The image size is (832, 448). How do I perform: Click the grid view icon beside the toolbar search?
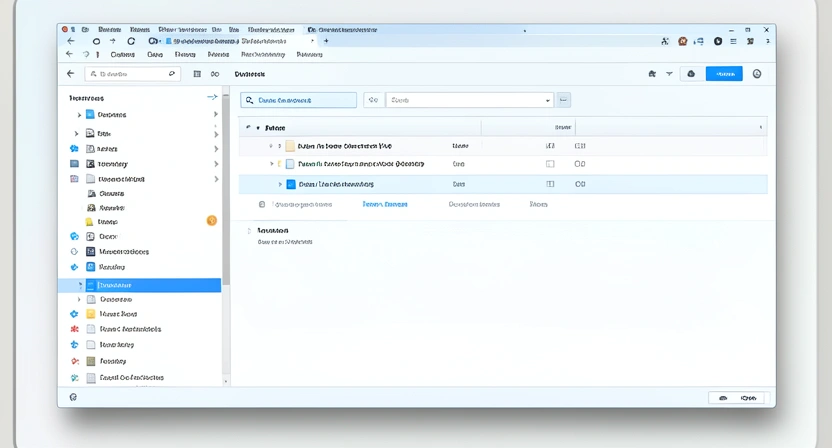click(x=197, y=74)
